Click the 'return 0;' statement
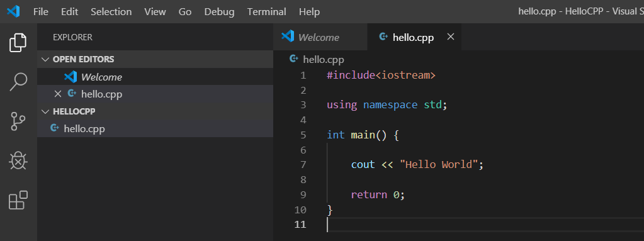Viewport: 644px width, 241px height. point(378,194)
